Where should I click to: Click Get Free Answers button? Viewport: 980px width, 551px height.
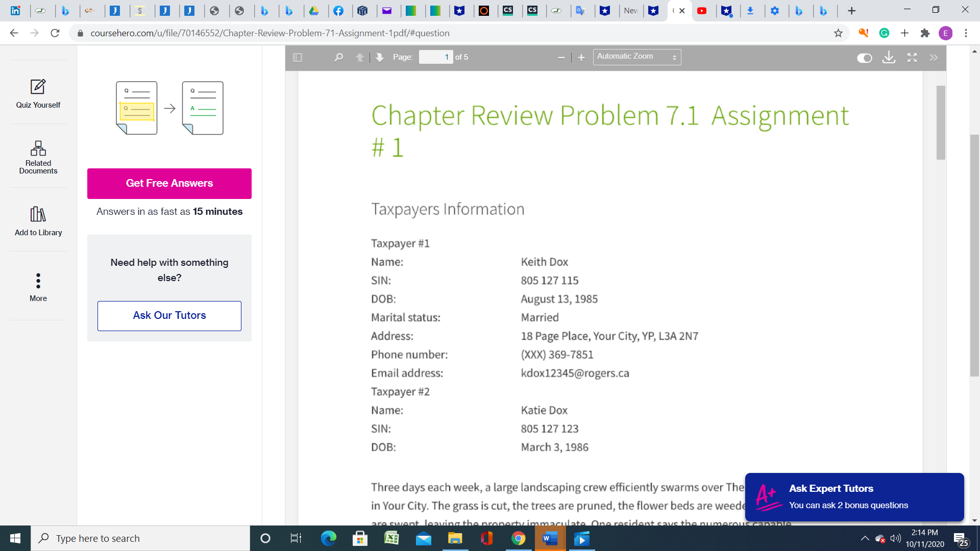tap(169, 184)
